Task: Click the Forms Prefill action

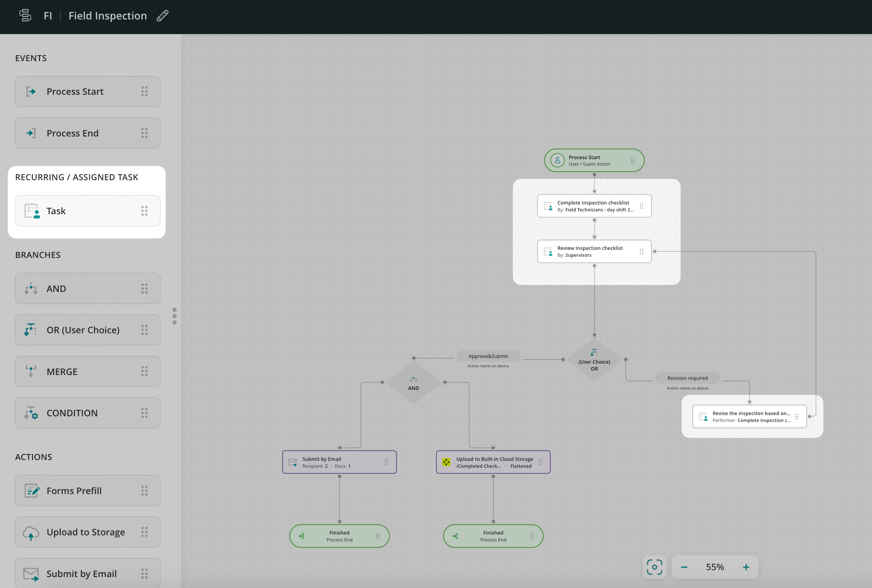Action: 88,491
